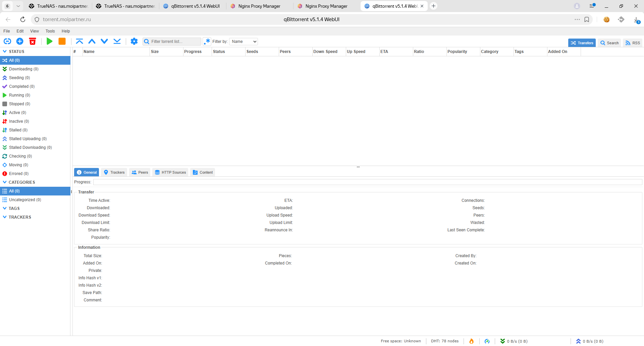This screenshot has width=644, height=346.
Task: Collapse the STATUS section
Action: pyautogui.click(x=5, y=52)
